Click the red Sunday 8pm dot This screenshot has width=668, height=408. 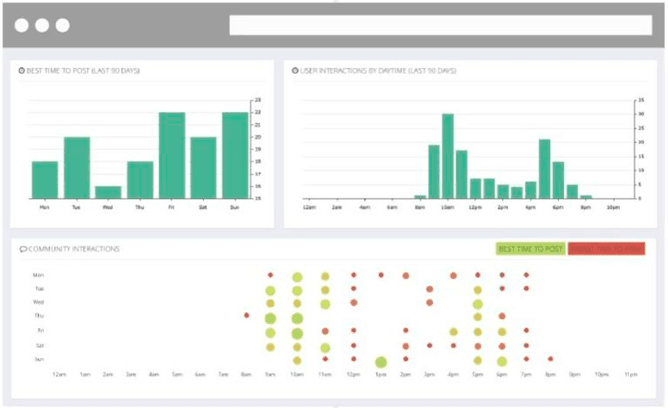pyautogui.click(x=550, y=359)
